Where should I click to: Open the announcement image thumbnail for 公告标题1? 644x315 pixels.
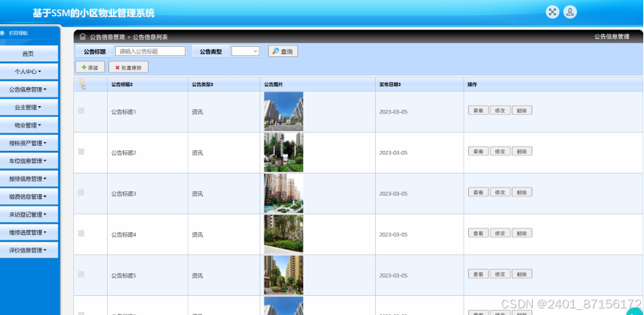284,111
